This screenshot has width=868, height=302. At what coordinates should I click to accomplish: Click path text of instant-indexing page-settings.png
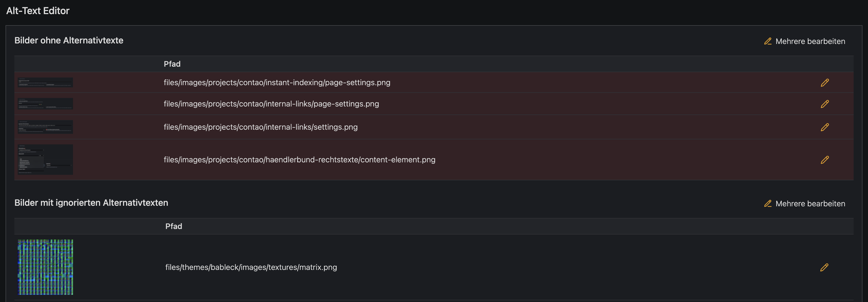[x=277, y=83]
